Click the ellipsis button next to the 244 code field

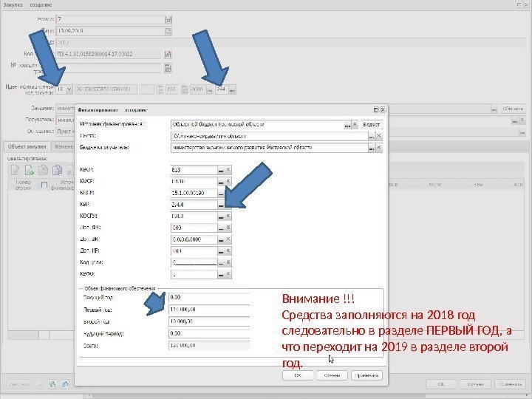tap(232, 89)
